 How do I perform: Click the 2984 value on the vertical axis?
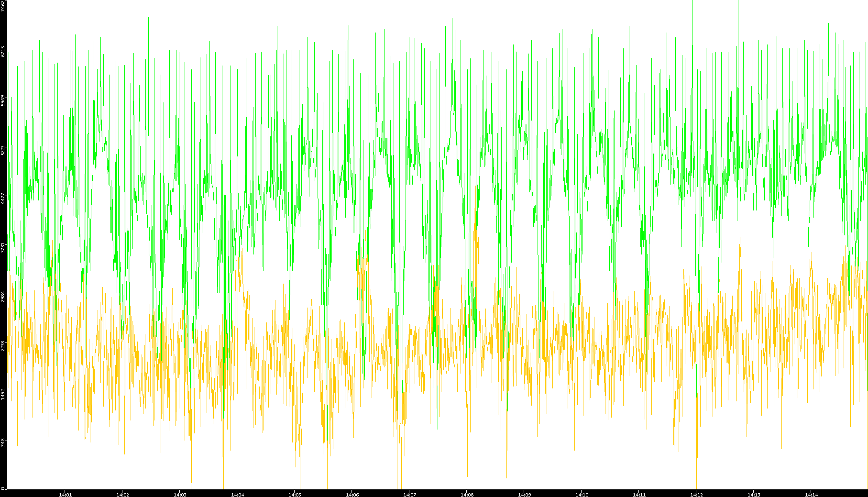[x=3, y=296]
